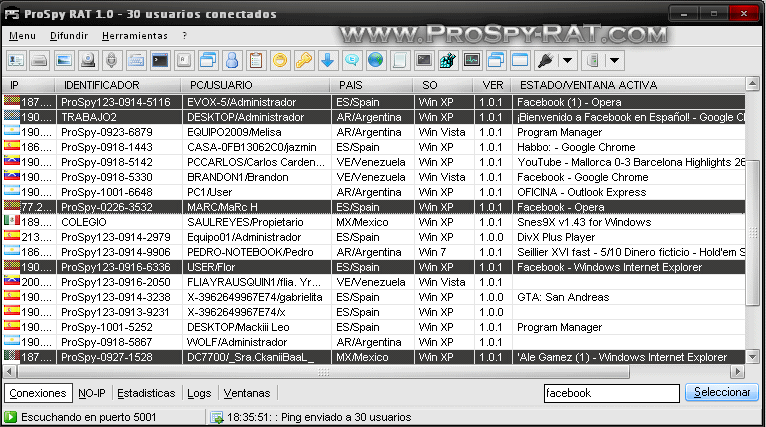
Task: Sort by the PC/USUARIO column header
Action: tap(255, 85)
